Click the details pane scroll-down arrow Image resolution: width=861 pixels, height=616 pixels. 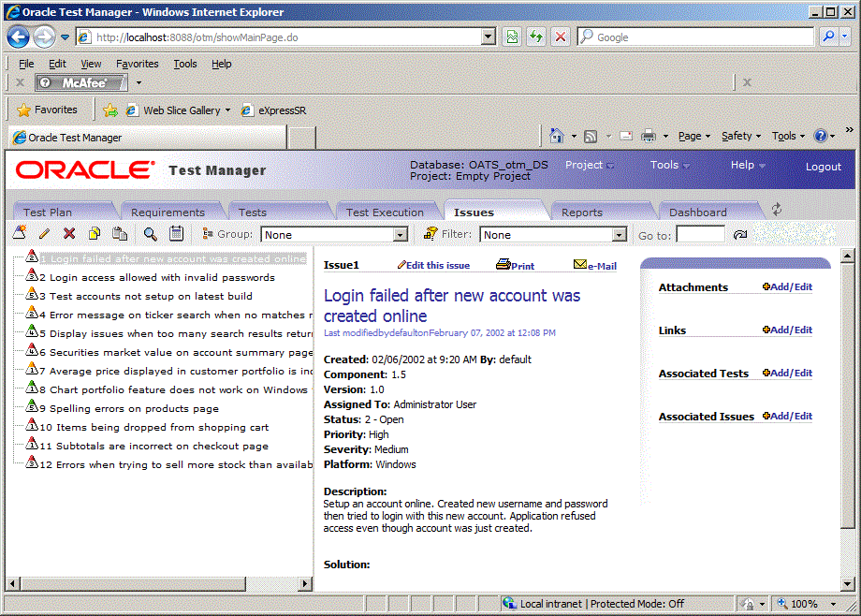point(847,584)
